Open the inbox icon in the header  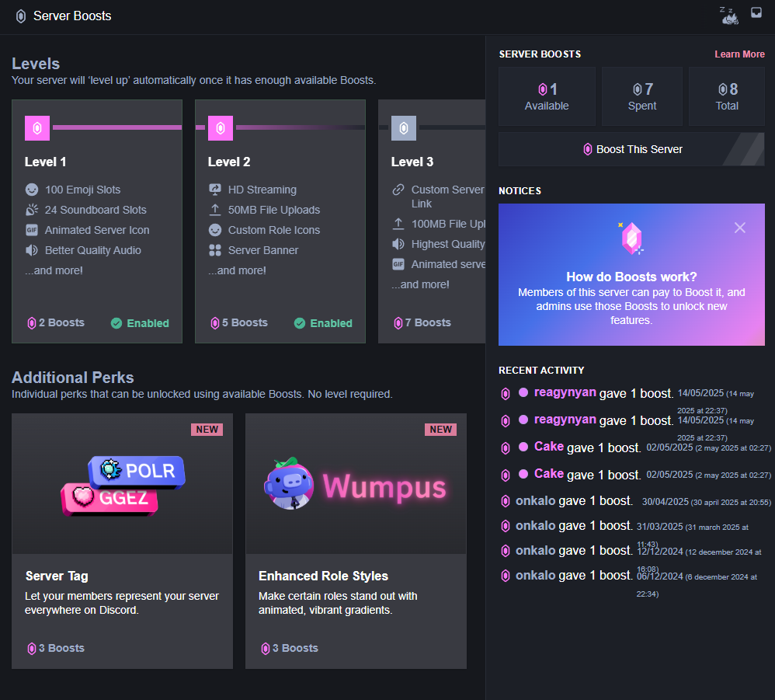(x=756, y=12)
